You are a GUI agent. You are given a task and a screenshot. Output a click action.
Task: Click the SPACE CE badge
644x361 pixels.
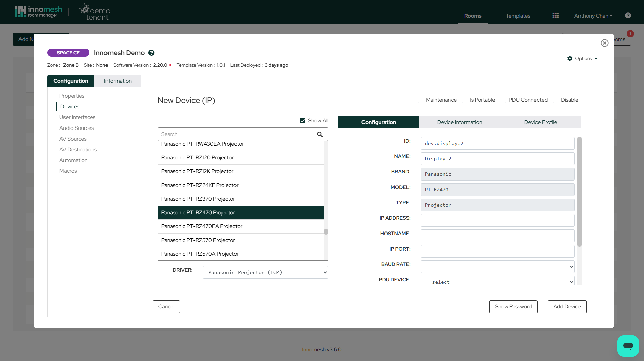[x=68, y=53]
